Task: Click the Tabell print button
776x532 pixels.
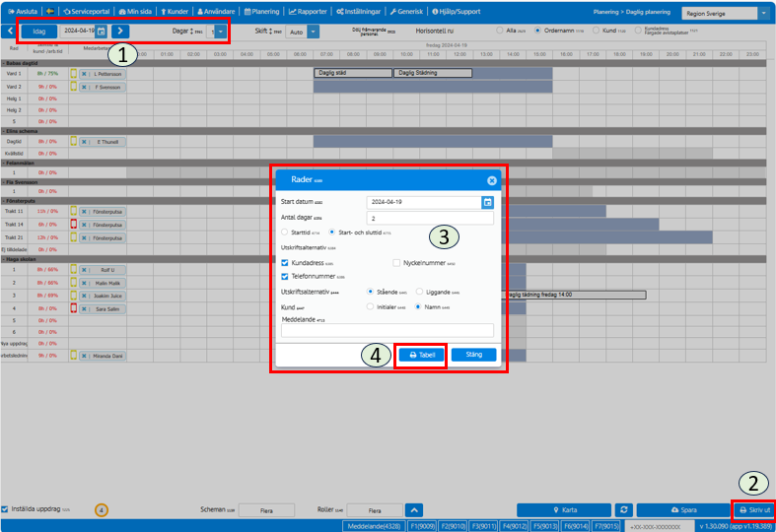Action: coord(422,355)
